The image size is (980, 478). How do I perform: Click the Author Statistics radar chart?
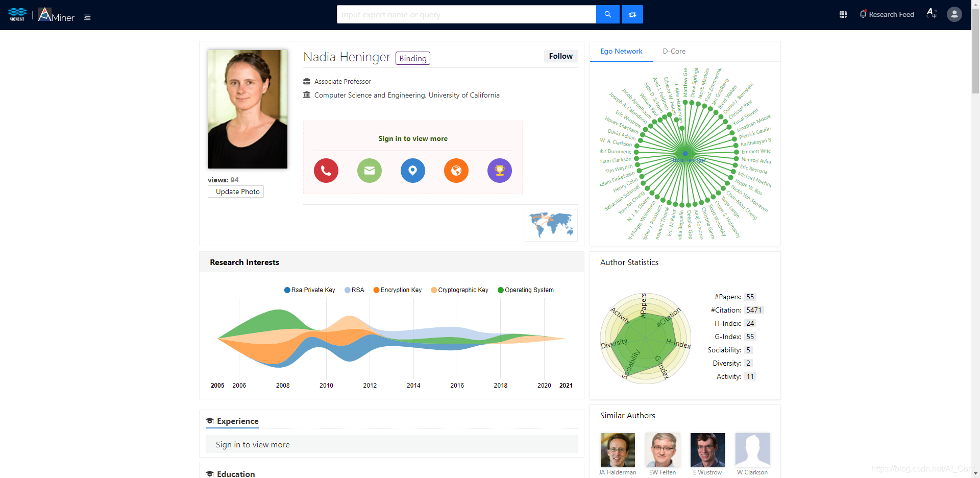[x=646, y=338]
